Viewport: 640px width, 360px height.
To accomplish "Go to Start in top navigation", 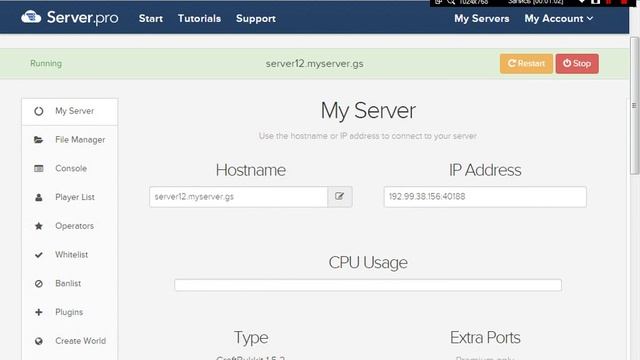I will 151,18.
